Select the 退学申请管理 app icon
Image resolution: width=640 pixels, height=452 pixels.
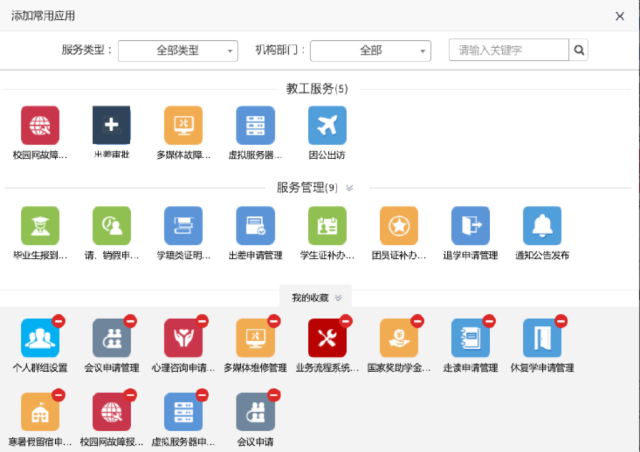470,226
